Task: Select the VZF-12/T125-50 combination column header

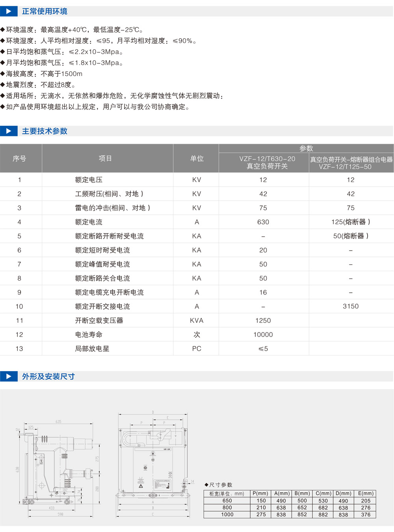Action: [351, 163]
